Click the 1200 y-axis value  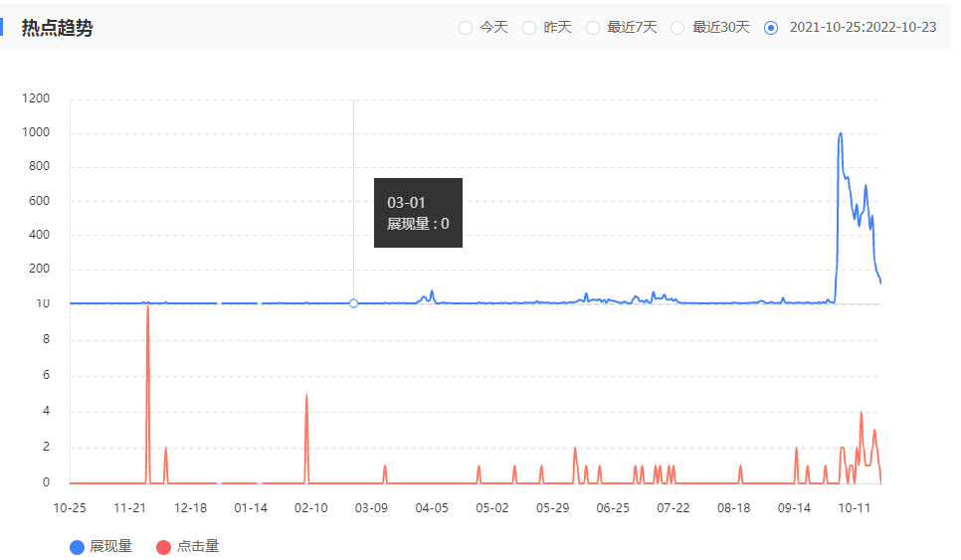(36, 98)
